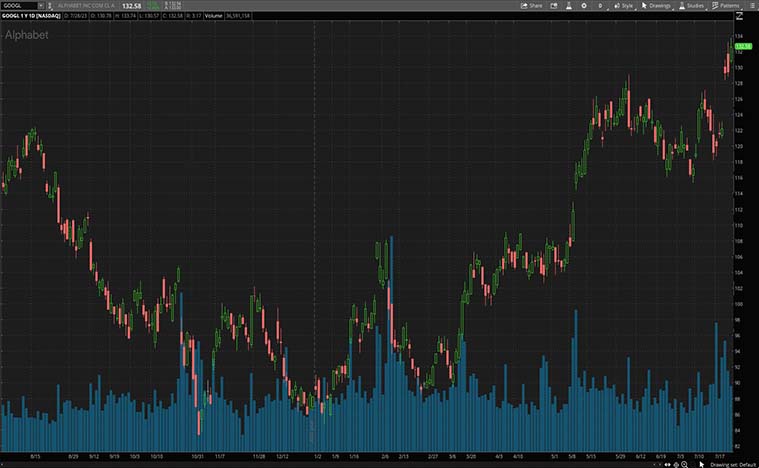Image resolution: width=759 pixels, height=468 pixels.
Task: Click the Drawing set: Default selector
Action: 733,465
